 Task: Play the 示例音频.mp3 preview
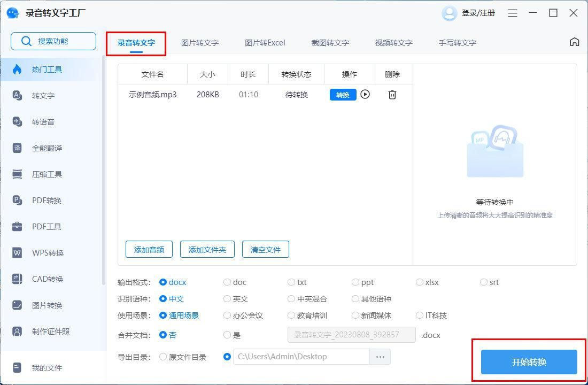tap(365, 94)
